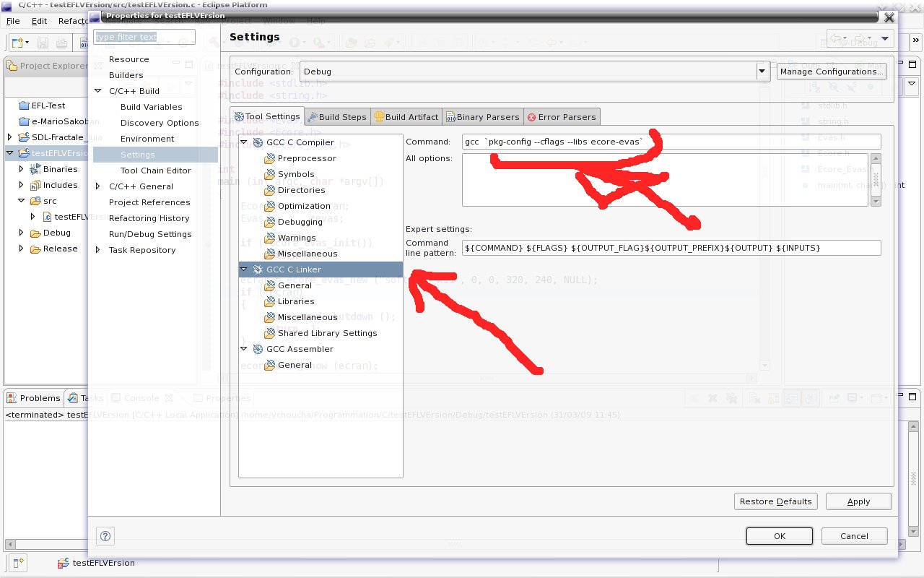Click the forward navigation arrow in Properties dialog
The width and height of the screenshot is (924, 578).
(x=861, y=38)
